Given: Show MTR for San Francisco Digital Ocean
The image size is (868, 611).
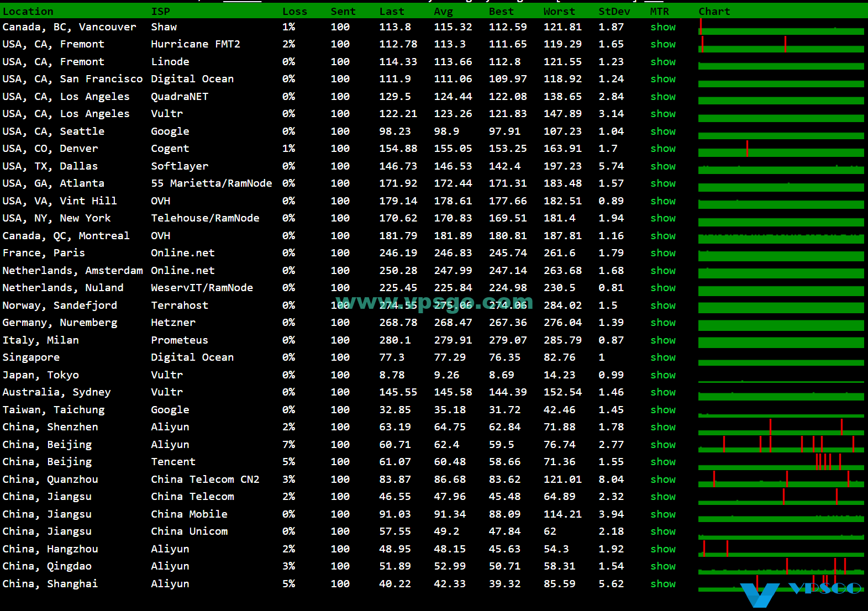Looking at the screenshot, I should [662, 79].
